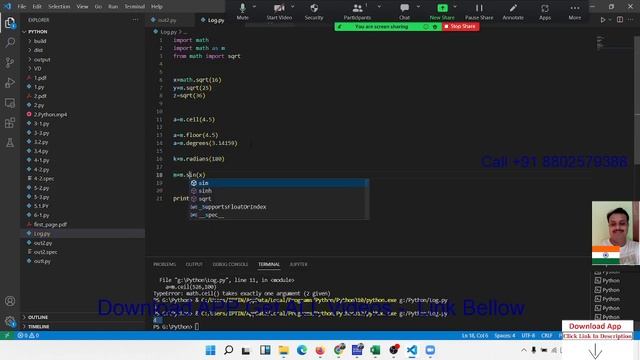Open the Help menu
Screen dimensions: 640x360
pyautogui.click(x=157, y=7)
